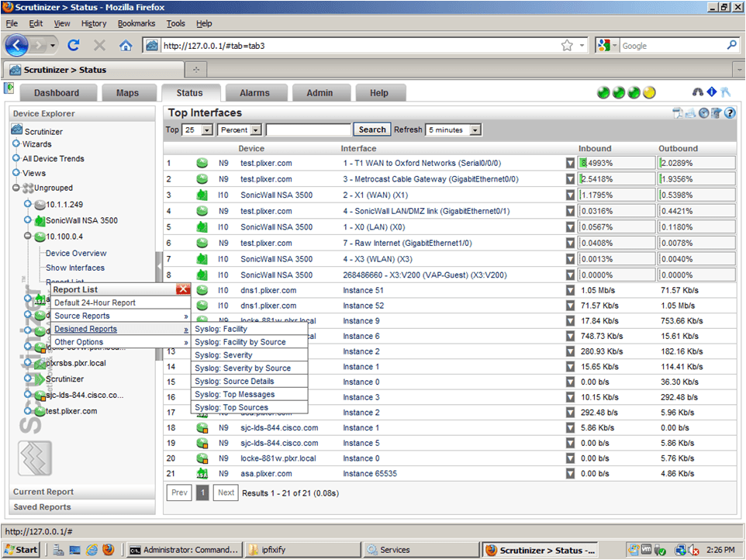Click inbound bar showing 2.5418%
Image resolution: width=746 pixels, height=560 pixels.
point(616,179)
